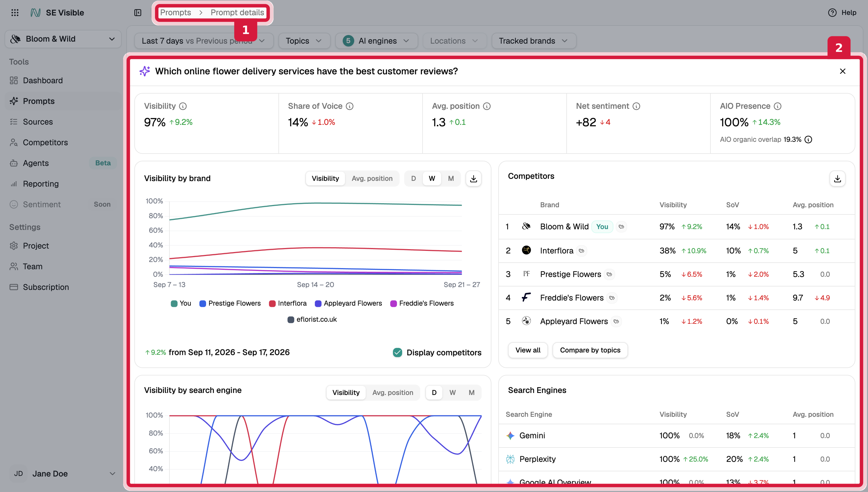
Task: Open Agents in the sidebar
Action: click(63, 163)
